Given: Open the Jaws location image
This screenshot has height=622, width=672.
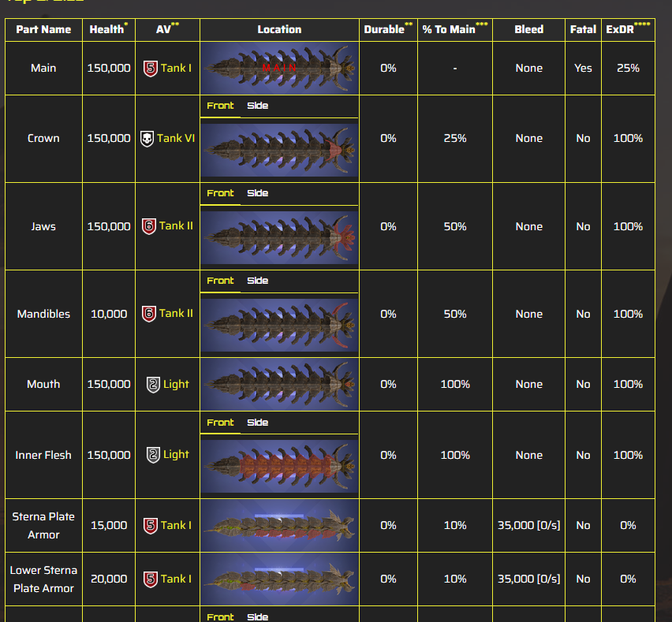Looking at the screenshot, I should coord(279,238).
